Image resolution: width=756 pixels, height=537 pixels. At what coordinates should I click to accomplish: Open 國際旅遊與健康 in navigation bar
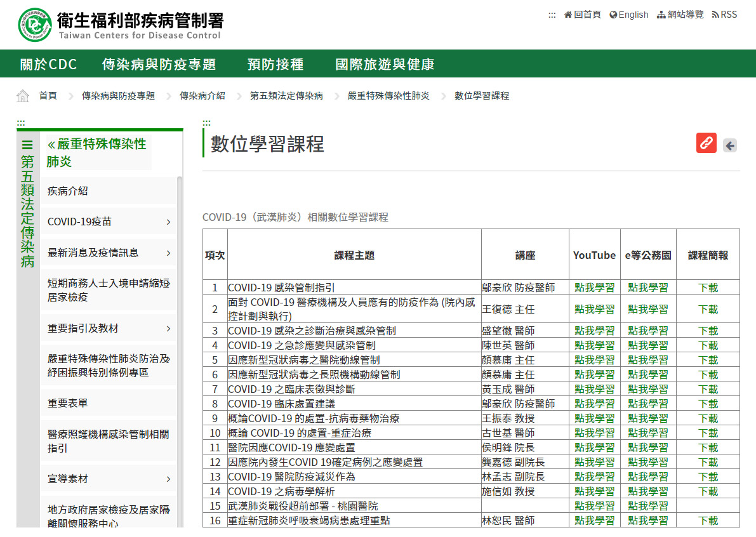point(385,64)
